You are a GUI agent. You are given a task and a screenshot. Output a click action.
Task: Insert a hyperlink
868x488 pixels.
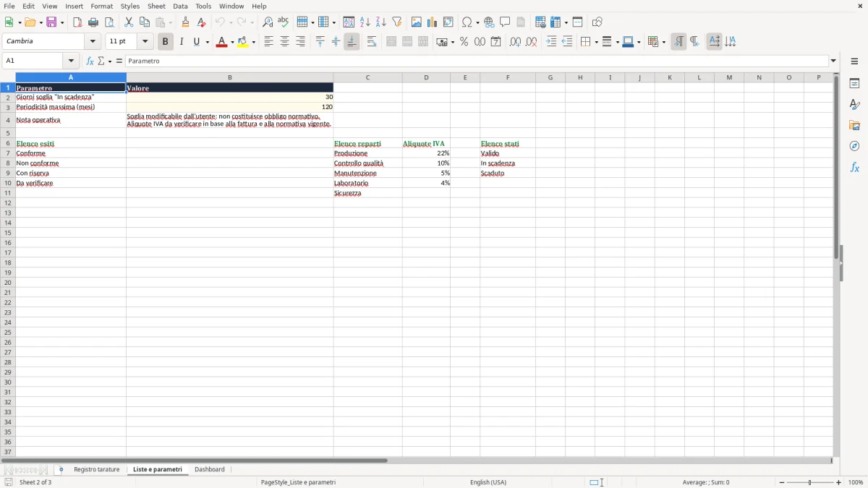[489, 22]
